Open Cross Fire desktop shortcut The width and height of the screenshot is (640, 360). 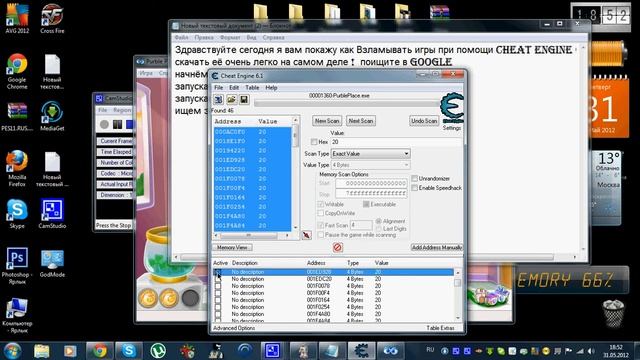(52, 19)
